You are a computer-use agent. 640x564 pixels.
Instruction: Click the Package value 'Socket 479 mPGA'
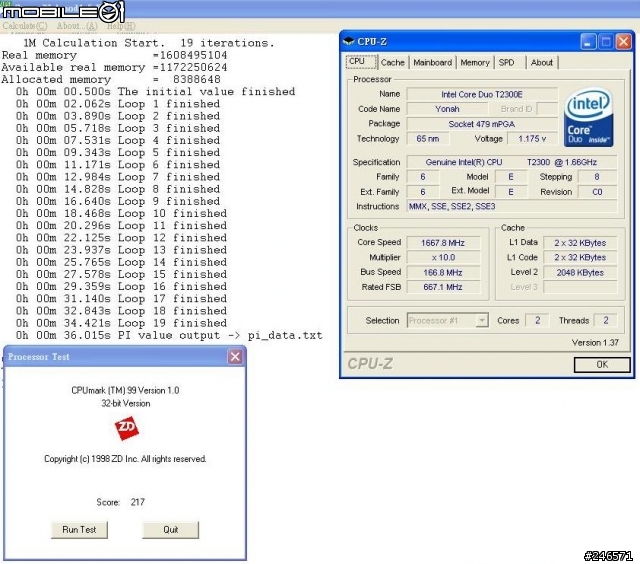click(482, 124)
